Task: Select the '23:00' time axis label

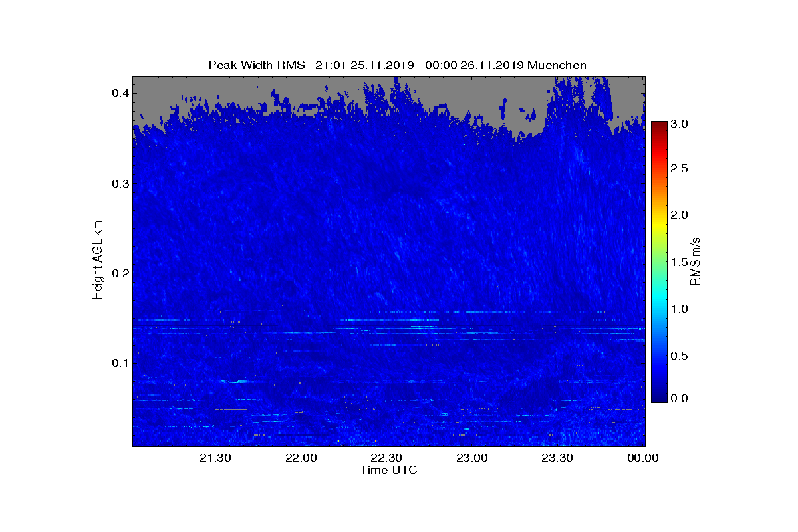Action: tap(473, 458)
